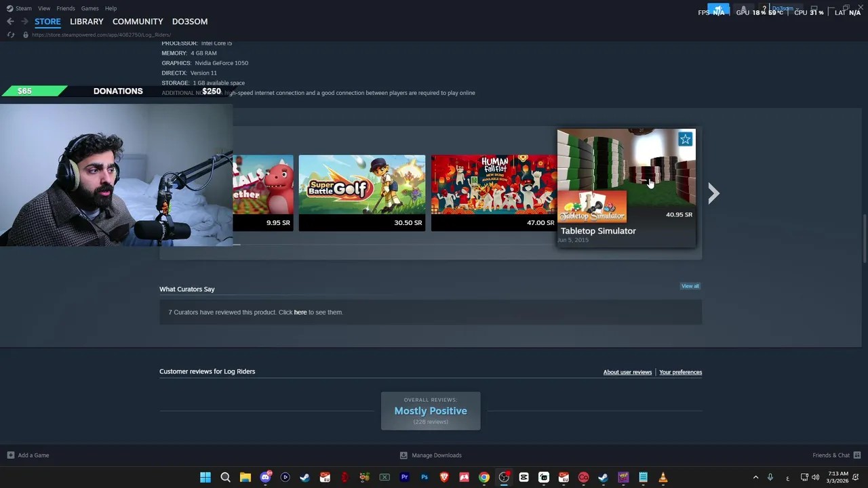Viewport: 868px width, 488px height.
Task: Open About user reviews link
Action: 627,372
